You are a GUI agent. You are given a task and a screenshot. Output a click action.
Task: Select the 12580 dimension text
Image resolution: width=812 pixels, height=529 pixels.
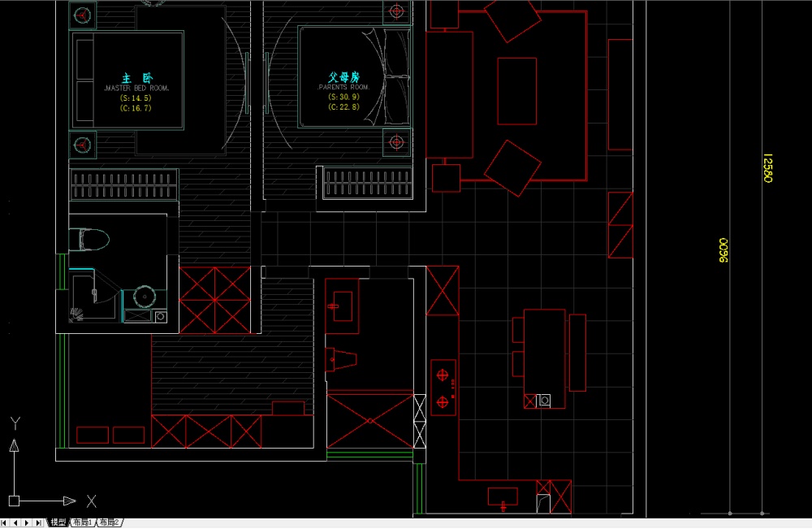(x=767, y=167)
